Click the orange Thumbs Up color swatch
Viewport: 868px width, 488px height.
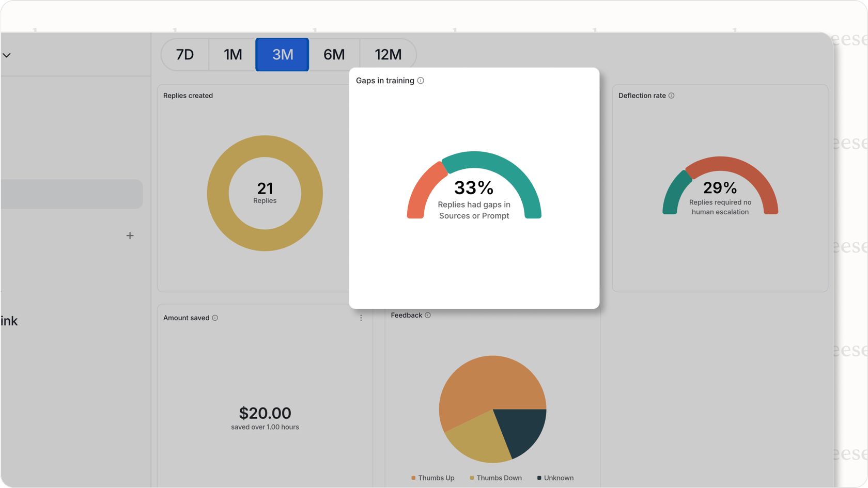coord(413,478)
